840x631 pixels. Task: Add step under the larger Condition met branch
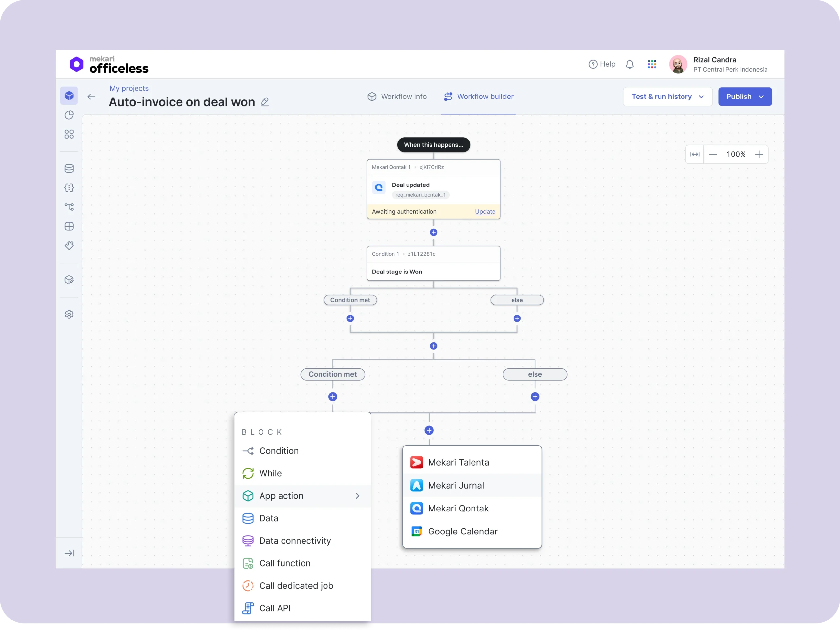[x=333, y=397]
